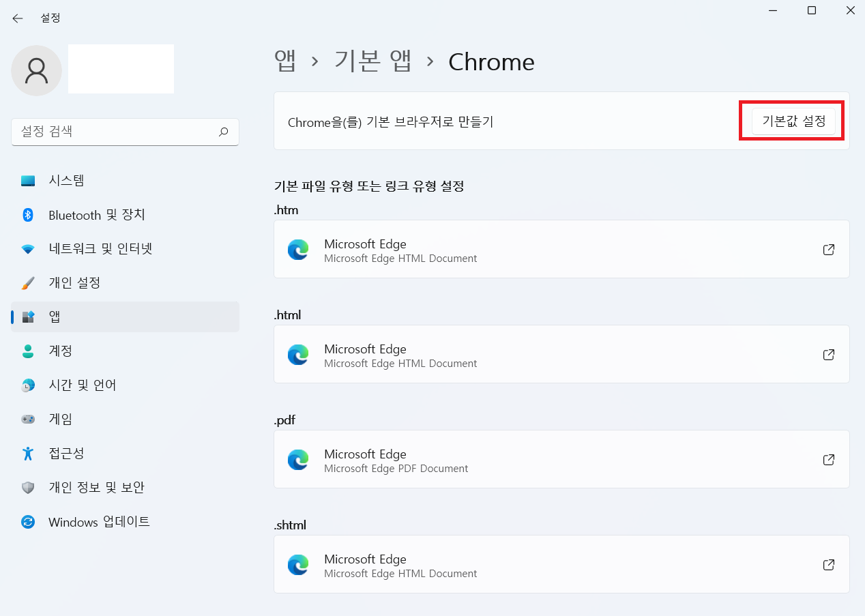Open external link icon for .pdf

tap(829, 460)
